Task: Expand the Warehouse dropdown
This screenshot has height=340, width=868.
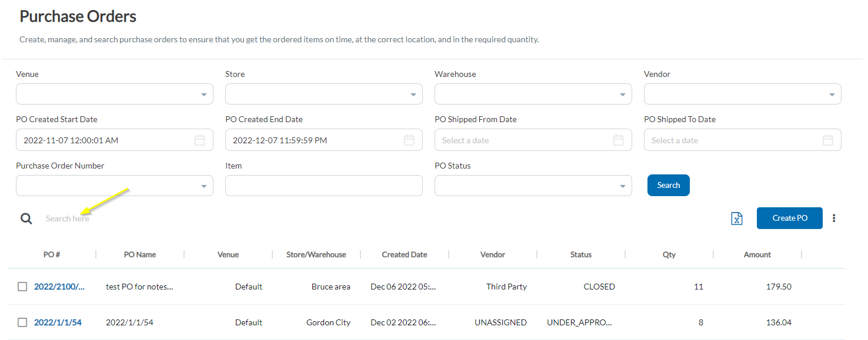Action: point(623,94)
